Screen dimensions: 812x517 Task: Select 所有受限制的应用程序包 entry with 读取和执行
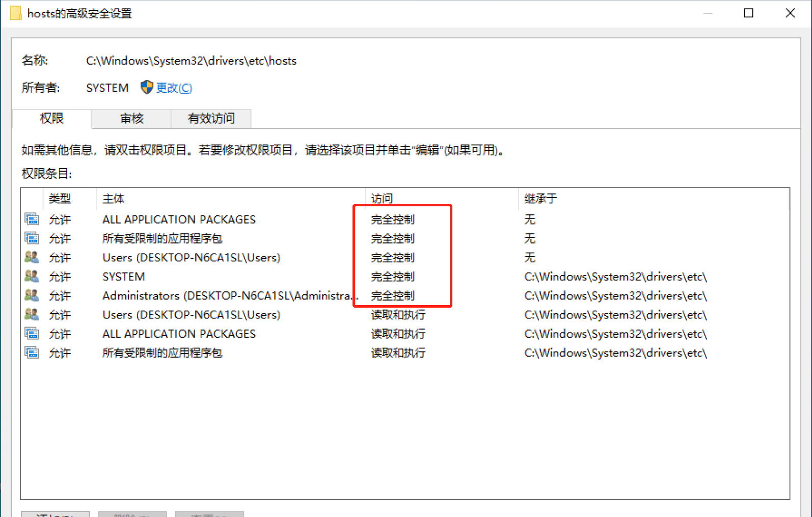point(405,352)
